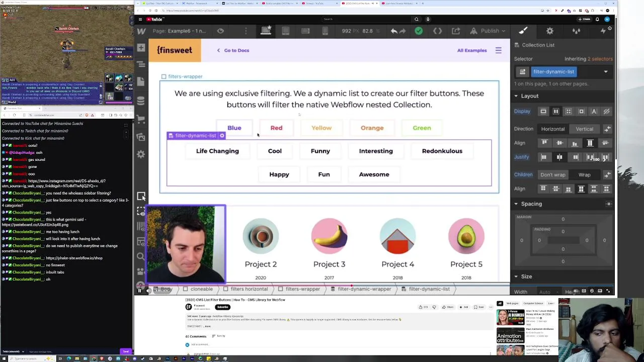Click the Awesome filter tag

coord(374,174)
